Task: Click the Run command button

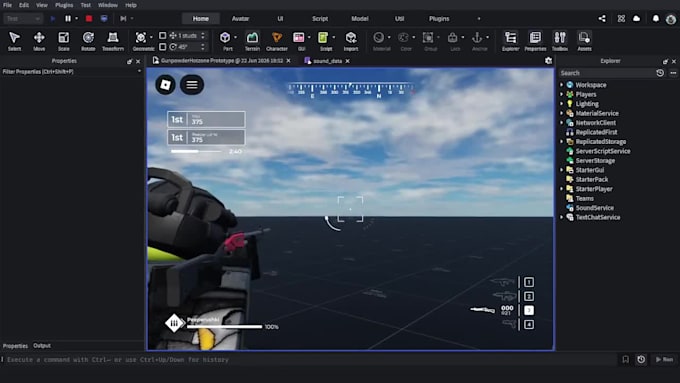Action: [664, 359]
